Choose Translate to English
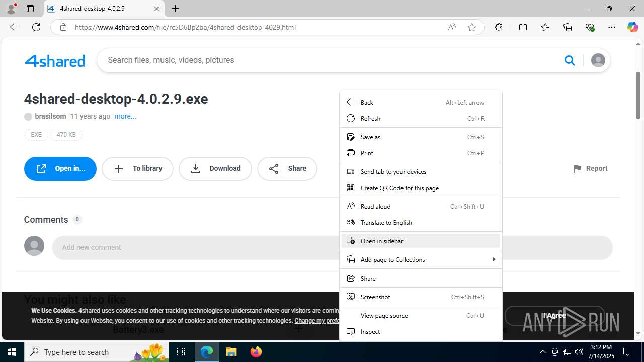 [421, 222]
